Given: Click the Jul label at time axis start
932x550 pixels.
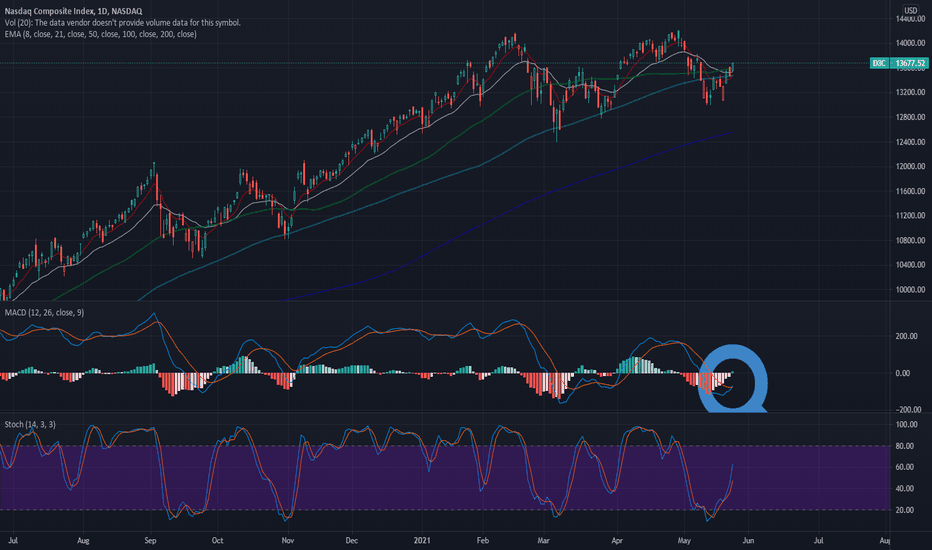Looking at the screenshot, I should (13, 540).
